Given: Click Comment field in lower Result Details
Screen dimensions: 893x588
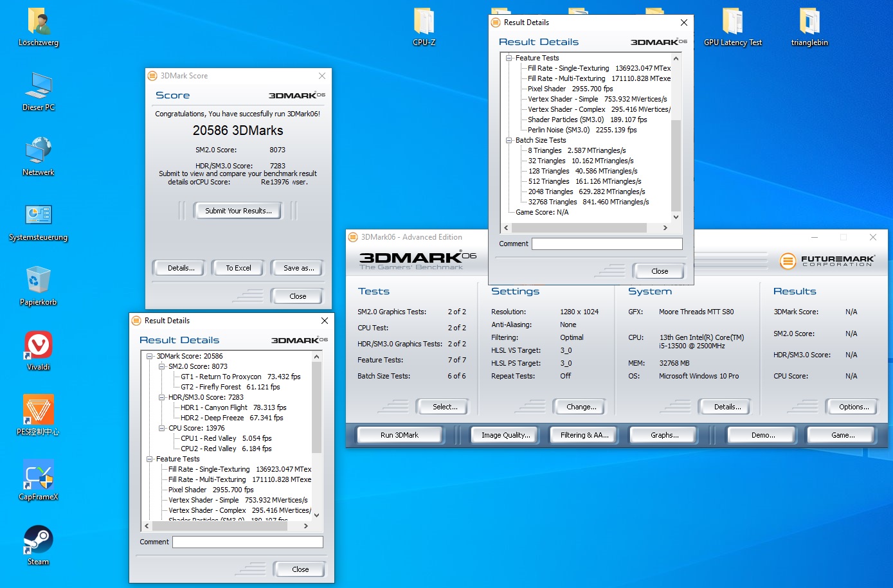Looking at the screenshot, I should 248,542.
